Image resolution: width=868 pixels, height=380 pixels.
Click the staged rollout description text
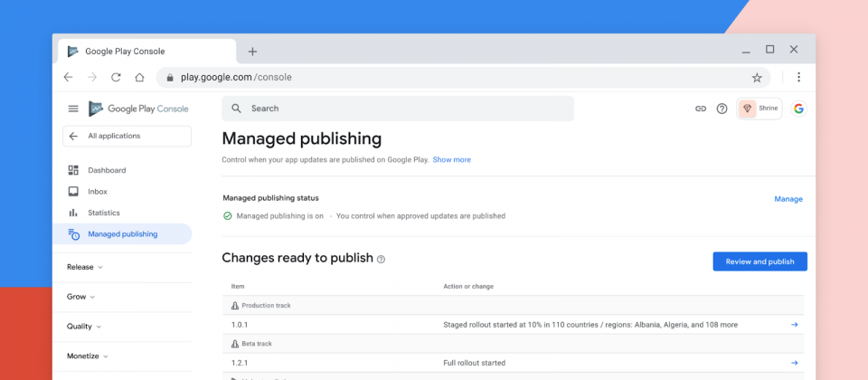590,325
